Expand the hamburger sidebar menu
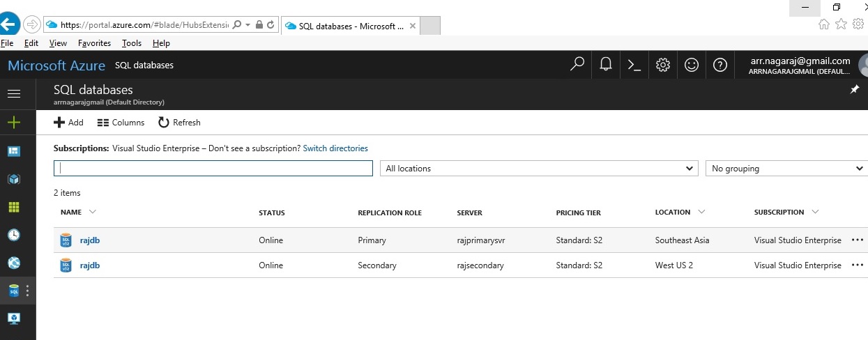The image size is (868, 340). pos(14,93)
